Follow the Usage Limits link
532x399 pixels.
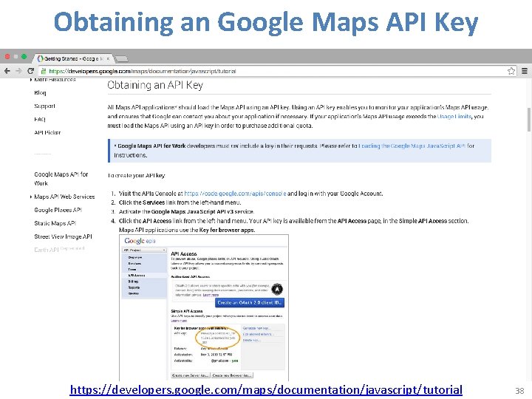tap(454, 117)
